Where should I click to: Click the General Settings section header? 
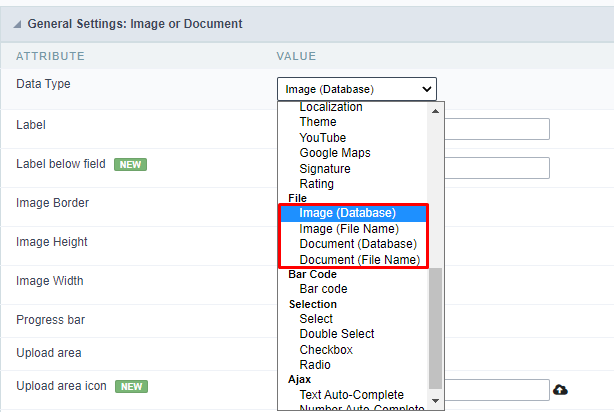(x=307, y=24)
